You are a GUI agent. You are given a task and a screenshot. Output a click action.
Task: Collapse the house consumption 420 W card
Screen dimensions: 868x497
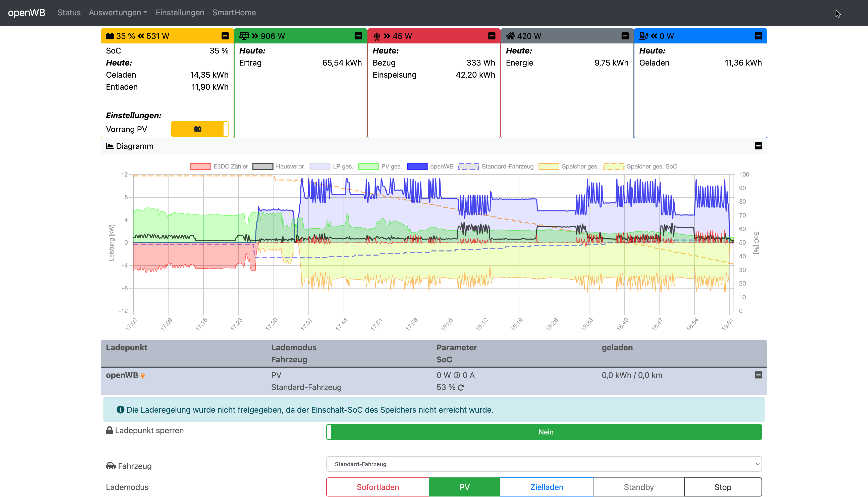625,36
